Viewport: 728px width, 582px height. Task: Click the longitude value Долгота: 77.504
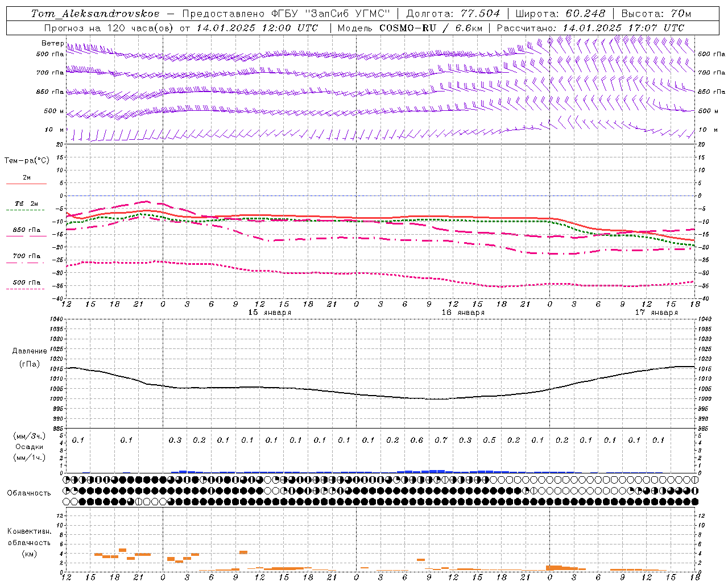[x=453, y=14]
